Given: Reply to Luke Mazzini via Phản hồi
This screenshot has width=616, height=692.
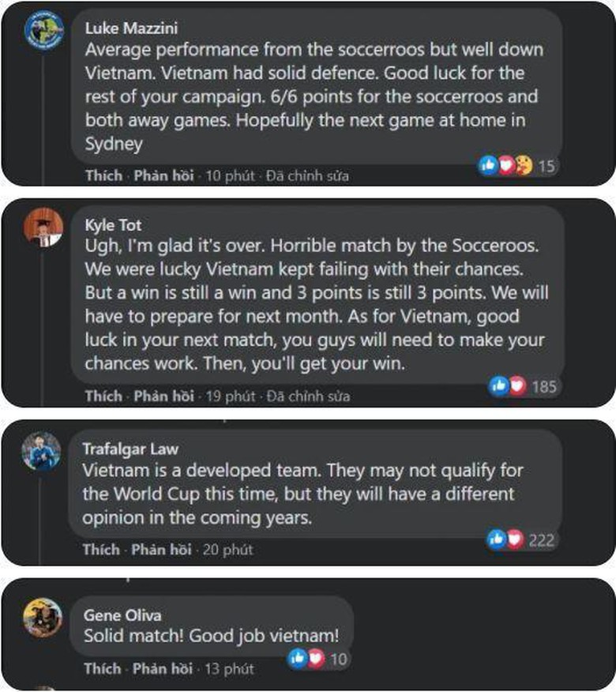Looking at the screenshot, I should pyautogui.click(x=163, y=175).
